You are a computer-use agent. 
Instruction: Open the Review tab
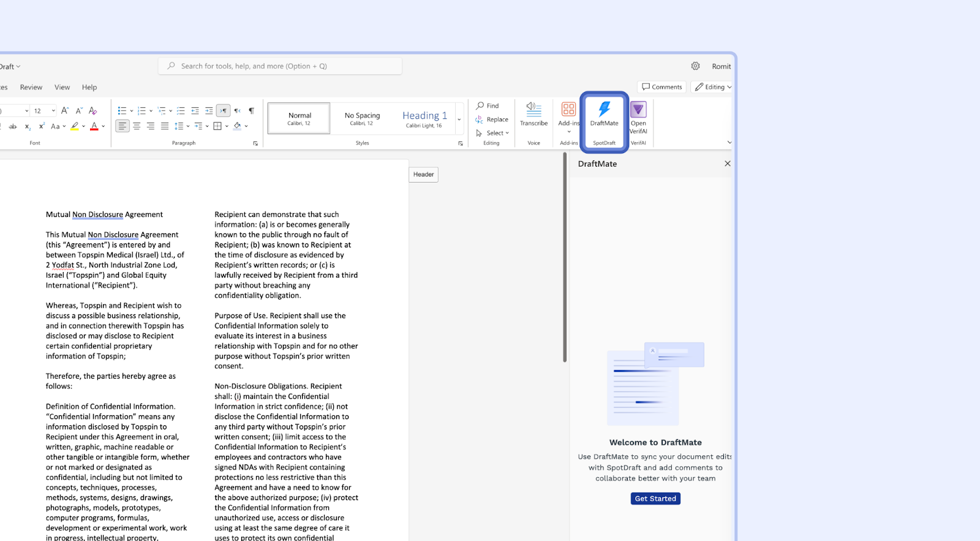click(x=31, y=87)
